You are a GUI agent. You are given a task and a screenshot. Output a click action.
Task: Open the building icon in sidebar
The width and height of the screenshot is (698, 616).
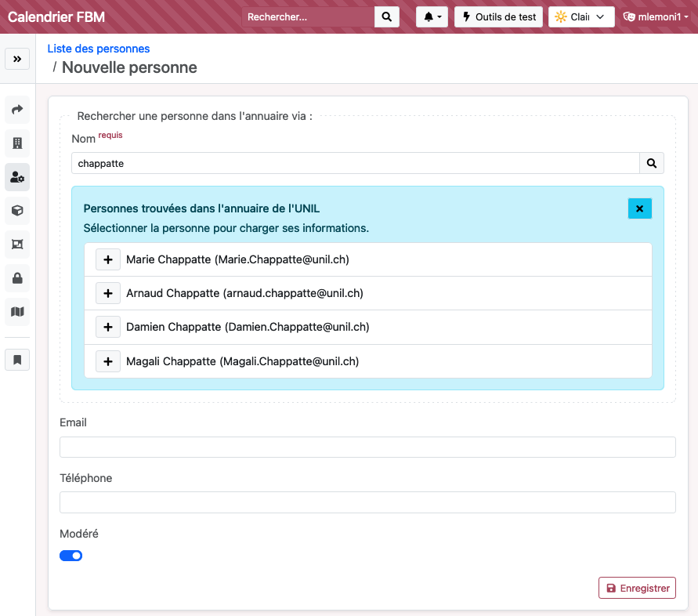[x=17, y=143]
